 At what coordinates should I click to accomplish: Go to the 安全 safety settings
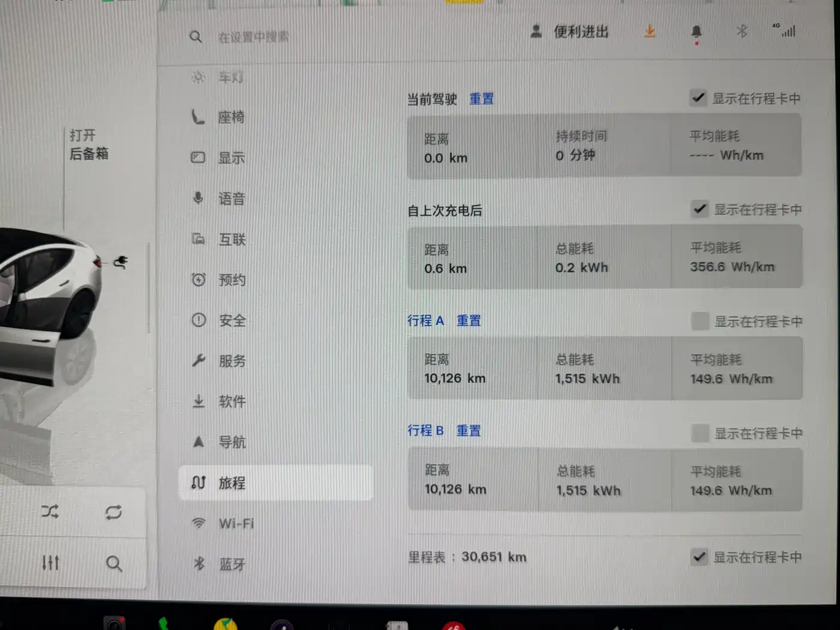coord(232,320)
